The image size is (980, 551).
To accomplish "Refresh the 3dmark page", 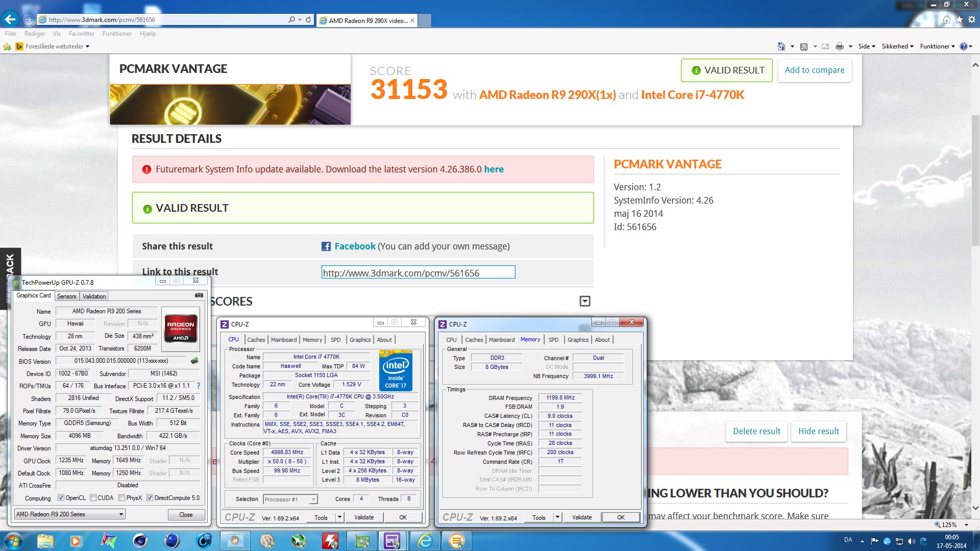I will [308, 20].
